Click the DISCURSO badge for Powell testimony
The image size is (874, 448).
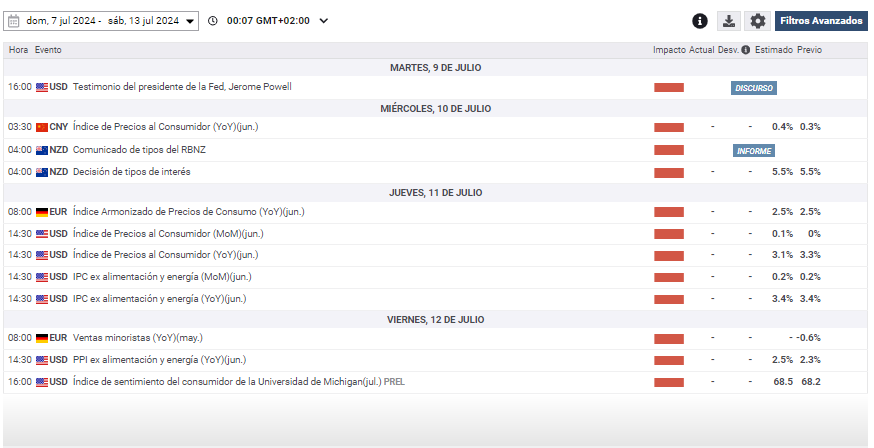click(753, 88)
